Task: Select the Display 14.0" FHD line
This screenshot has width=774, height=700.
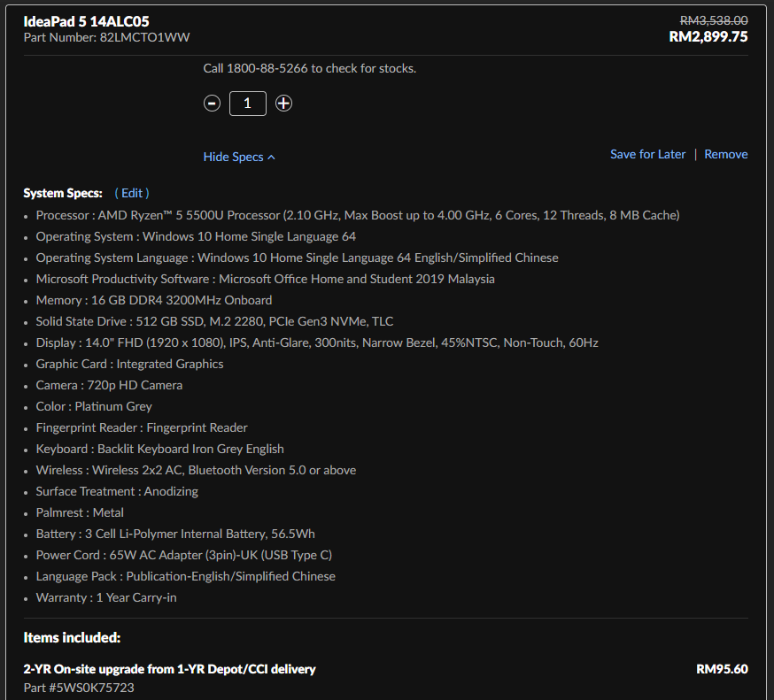Action: tap(317, 342)
